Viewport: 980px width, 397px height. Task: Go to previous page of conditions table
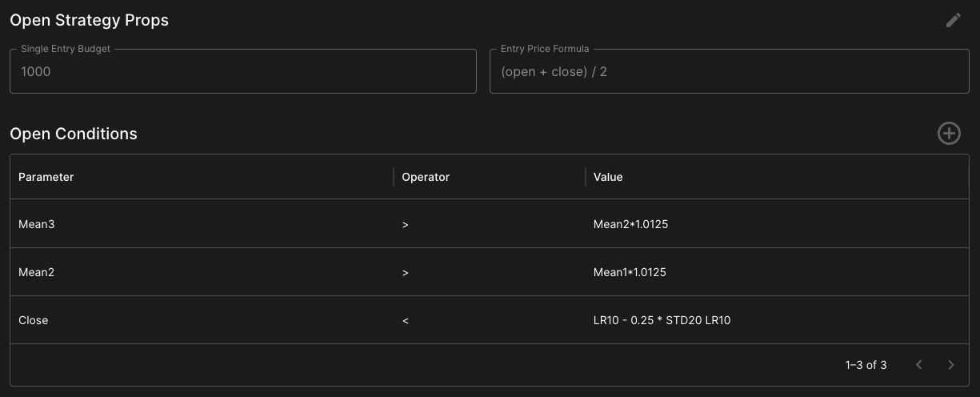click(x=919, y=365)
